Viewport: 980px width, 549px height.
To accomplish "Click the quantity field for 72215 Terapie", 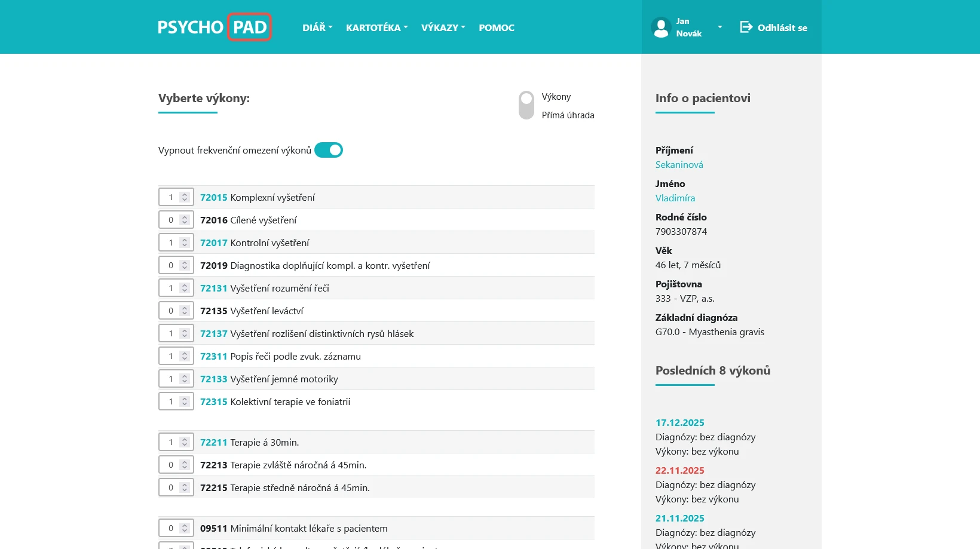I will coord(171,487).
